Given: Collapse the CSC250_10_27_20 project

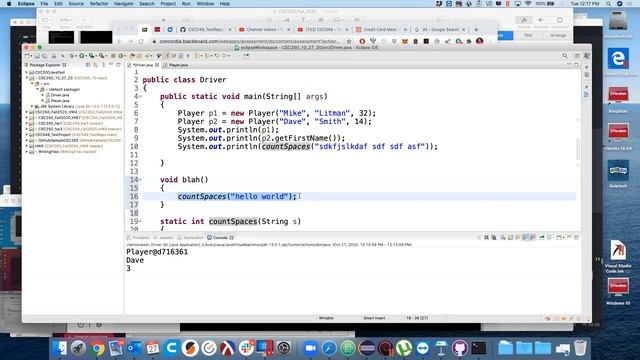Looking at the screenshot, I should click(27, 78).
